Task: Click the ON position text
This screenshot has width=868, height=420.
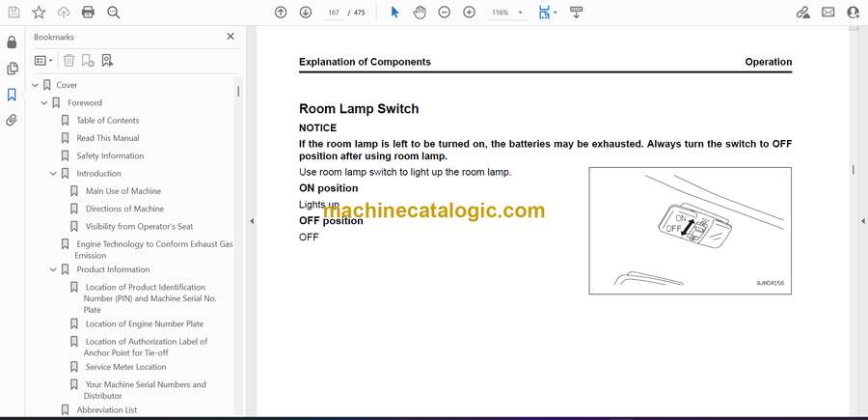Action: (x=328, y=188)
